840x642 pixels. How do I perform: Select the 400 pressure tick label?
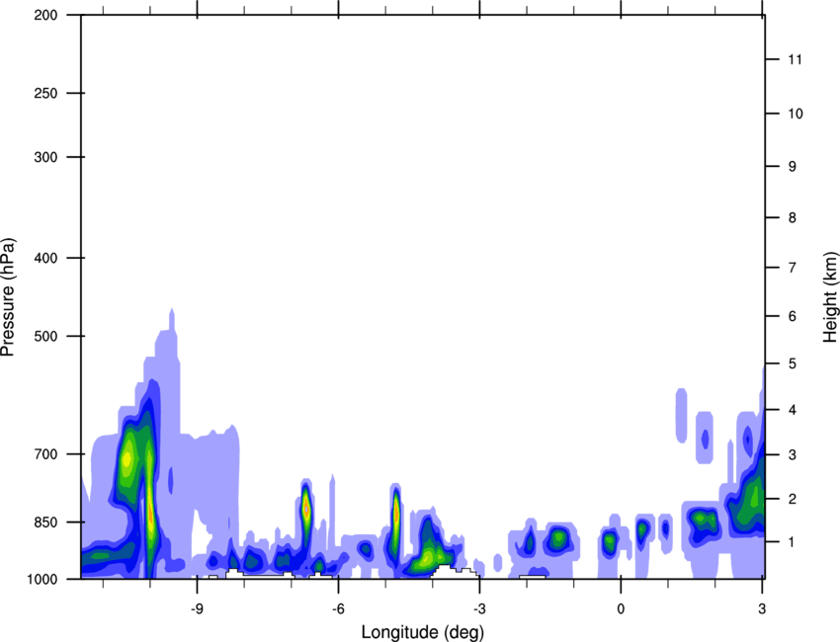[45, 258]
